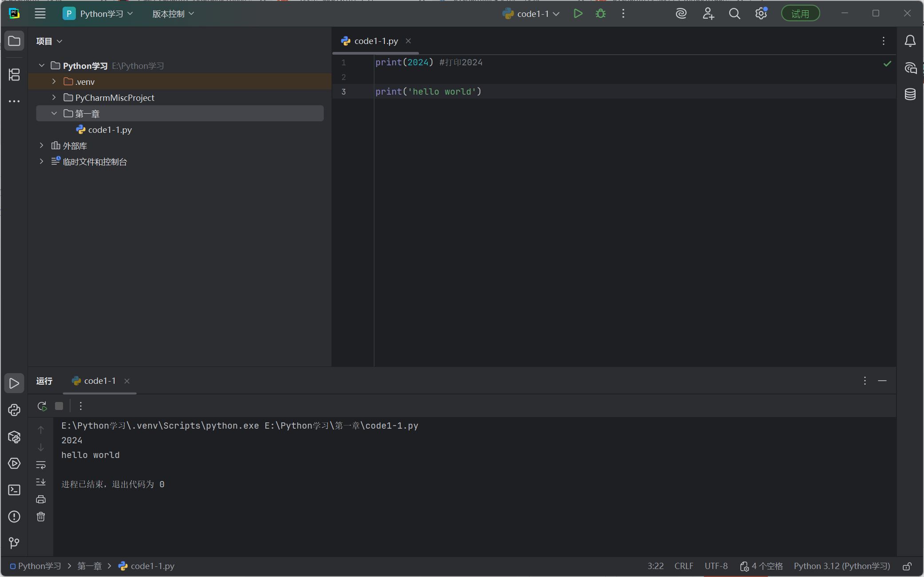Screen dimensions: 924x577
Task: Open the Git version control tool window
Action: click(14, 543)
